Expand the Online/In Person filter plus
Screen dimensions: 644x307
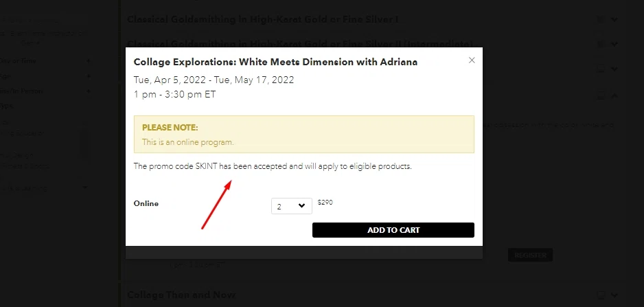tap(88, 91)
